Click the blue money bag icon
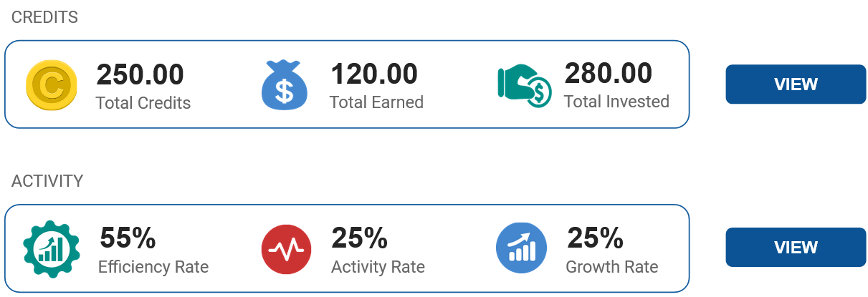868x297 pixels. (x=286, y=85)
